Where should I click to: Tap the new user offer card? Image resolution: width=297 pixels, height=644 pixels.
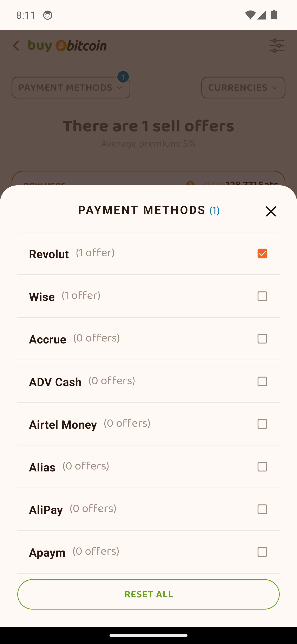pyautogui.click(x=148, y=180)
